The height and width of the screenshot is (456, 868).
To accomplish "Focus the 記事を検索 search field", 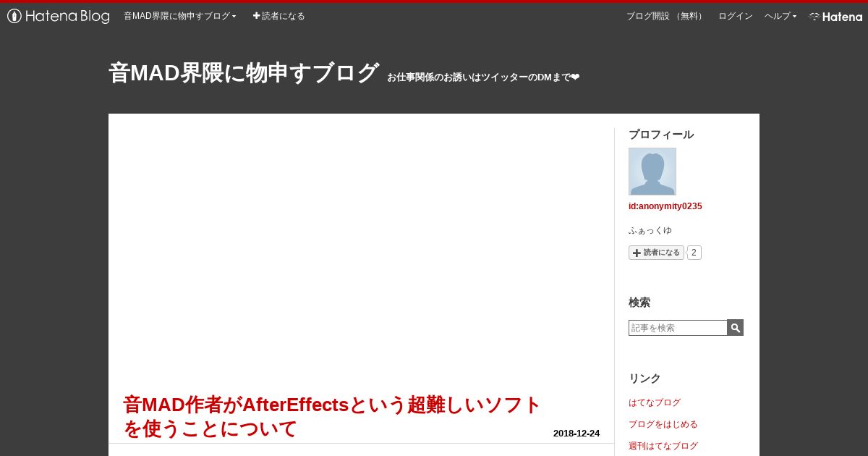I will click(678, 328).
